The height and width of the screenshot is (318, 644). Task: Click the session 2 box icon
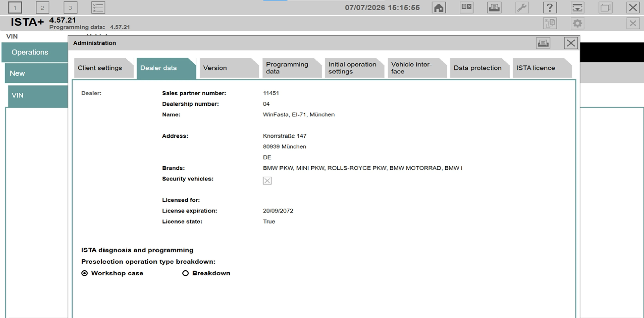pos(43,8)
